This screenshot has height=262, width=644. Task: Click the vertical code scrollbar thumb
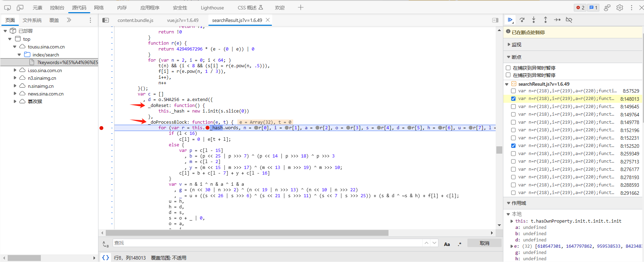[499, 150]
